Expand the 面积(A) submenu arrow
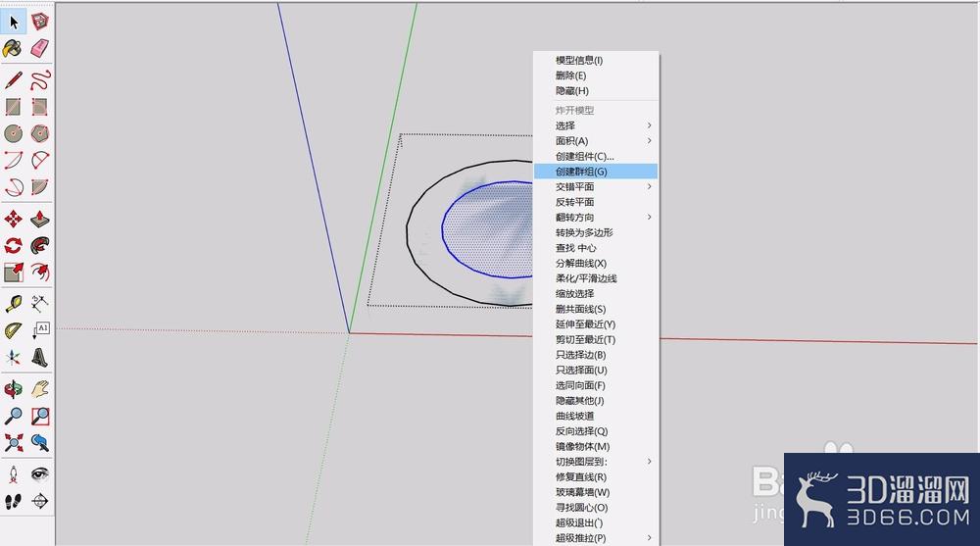Image resolution: width=980 pixels, height=546 pixels. [650, 141]
